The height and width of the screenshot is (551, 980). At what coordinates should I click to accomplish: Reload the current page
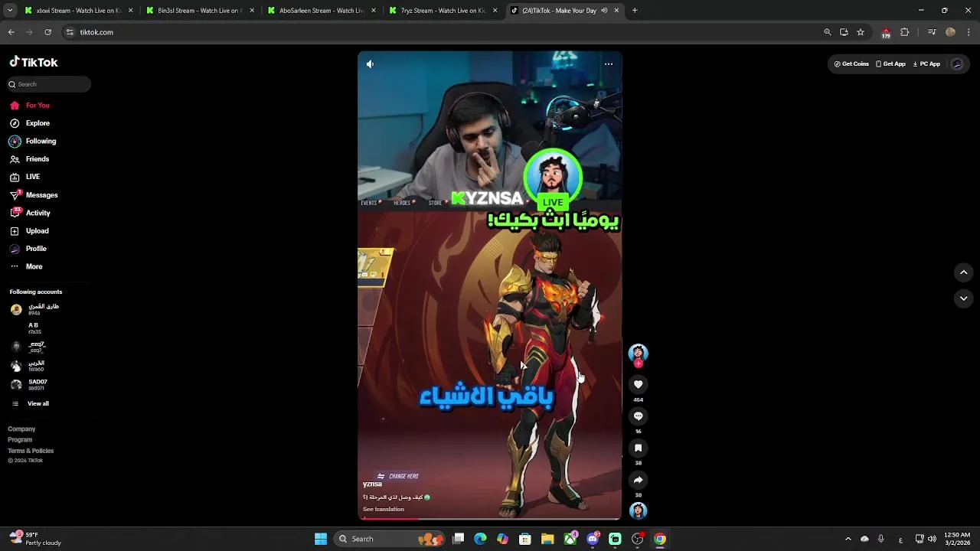[47, 32]
